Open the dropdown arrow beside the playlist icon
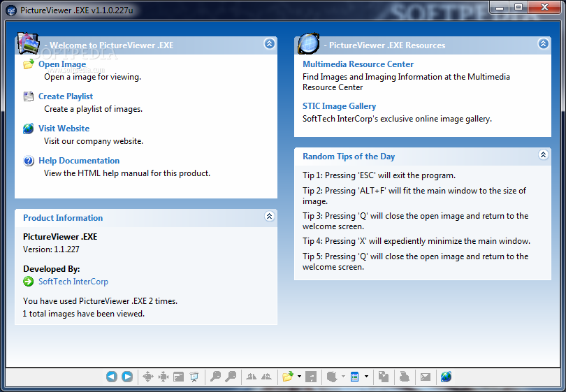 [366, 377]
